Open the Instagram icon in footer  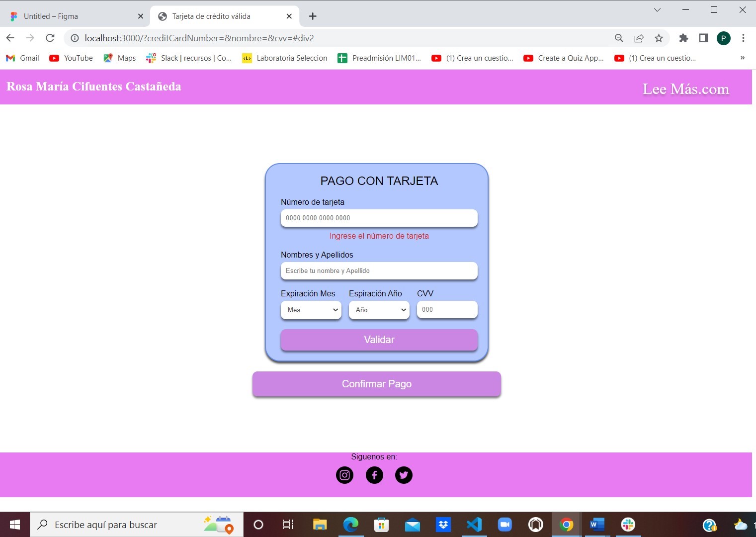[344, 475]
